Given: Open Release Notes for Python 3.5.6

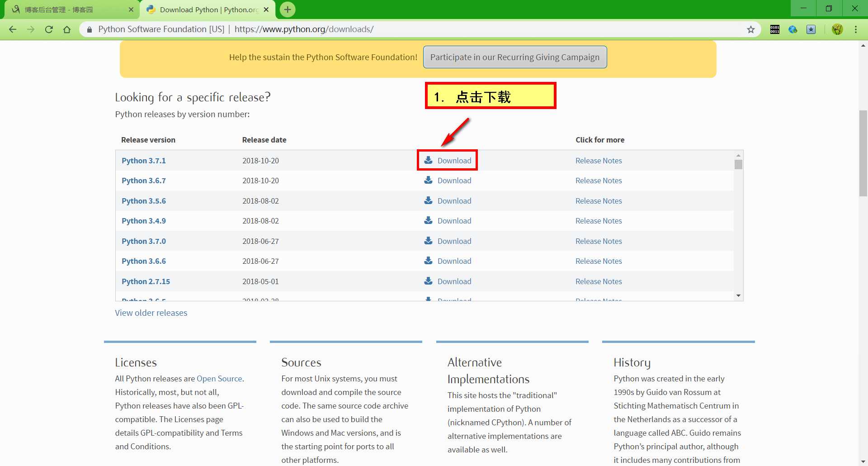Looking at the screenshot, I should coord(599,201).
